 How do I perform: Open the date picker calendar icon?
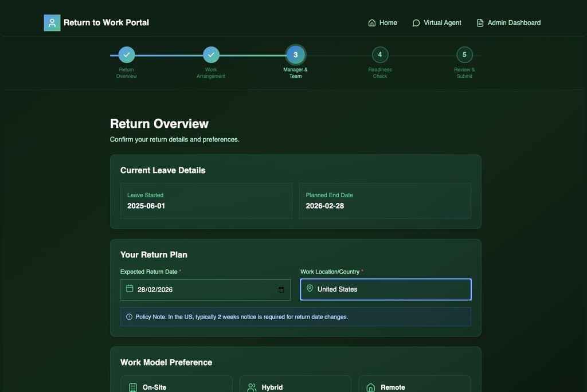281,290
